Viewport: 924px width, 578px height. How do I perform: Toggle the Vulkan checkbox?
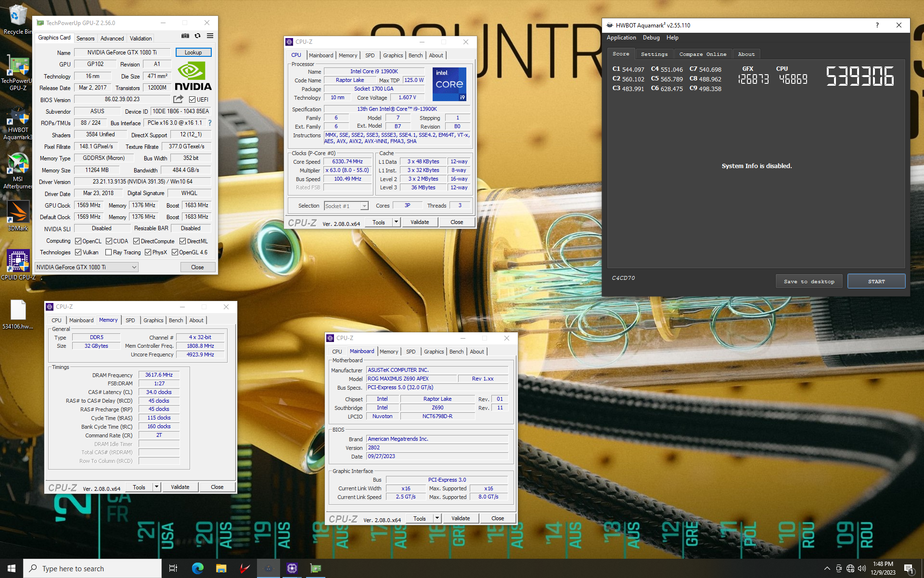78,252
